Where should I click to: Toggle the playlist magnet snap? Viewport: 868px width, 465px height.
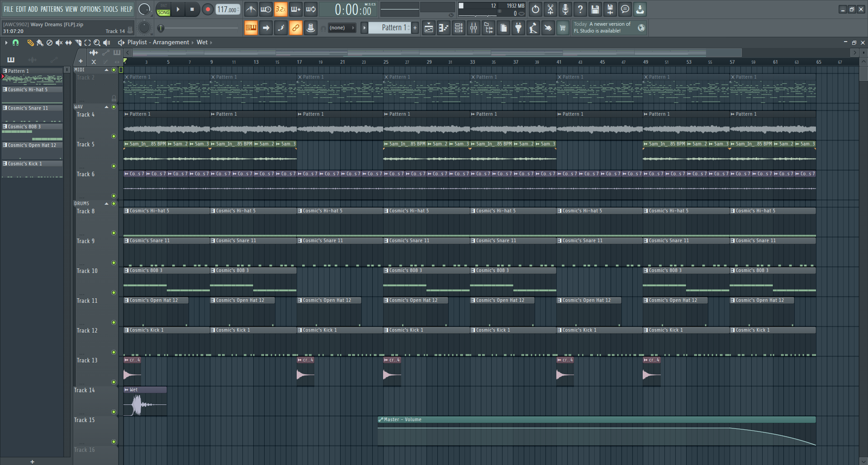(16, 42)
